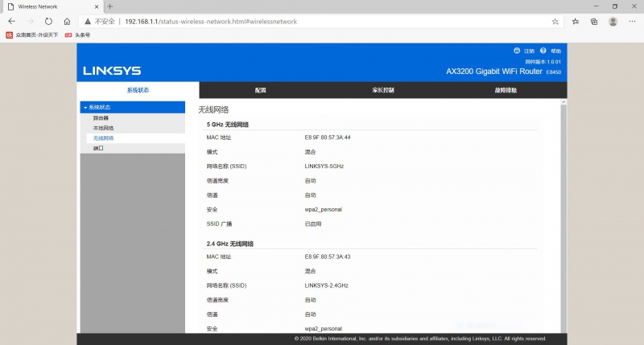This screenshot has width=644, height=345.
Task: Click the browser Forward arrow
Action: pyautogui.click(x=30, y=22)
